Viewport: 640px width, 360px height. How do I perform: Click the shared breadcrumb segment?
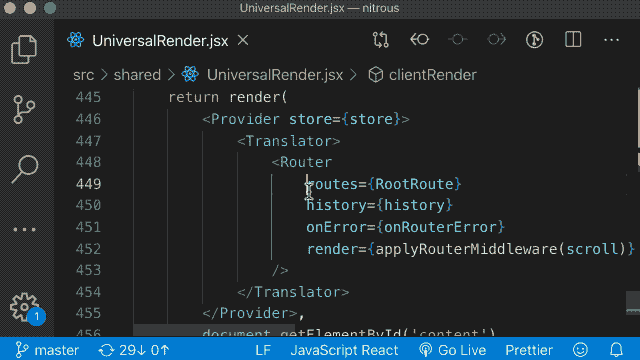137,75
